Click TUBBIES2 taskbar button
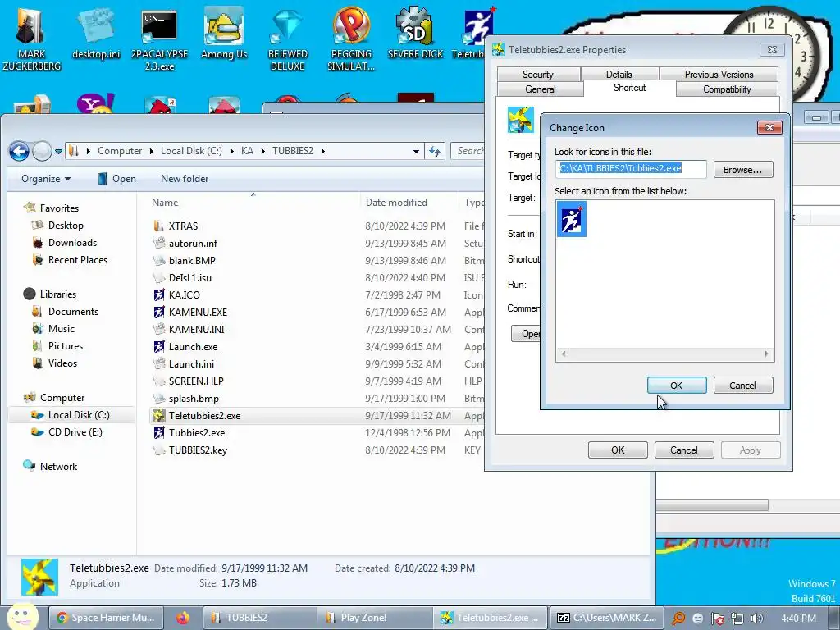The image size is (840, 630). pyautogui.click(x=258, y=618)
